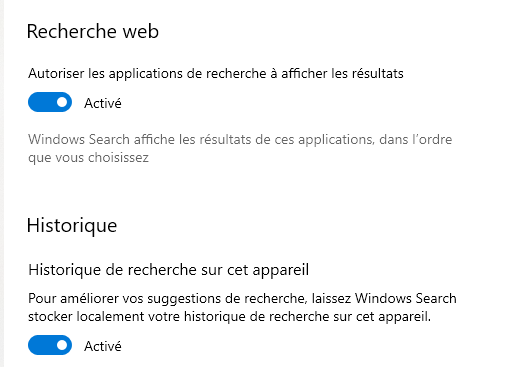The width and height of the screenshot is (518, 367).
Task: Click the Pour améliorer vos suggestions text line
Action: pos(242,298)
